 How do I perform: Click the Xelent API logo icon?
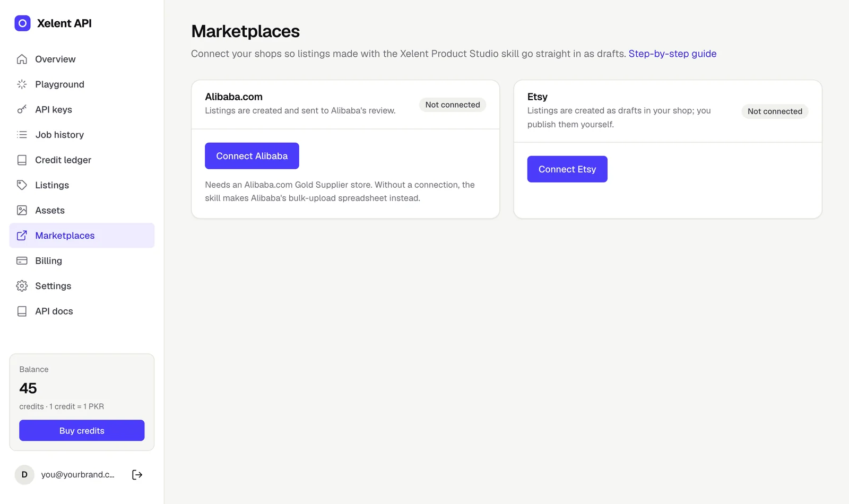click(x=22, y=23)
